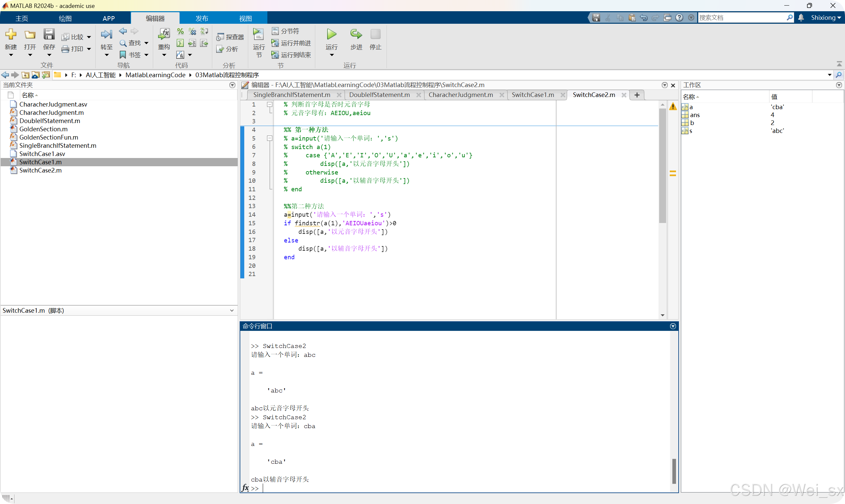Expand the Shixiong account dropdown
This screenshot has height=504, width=845.
pyautogui.click(x=826, y=17)
